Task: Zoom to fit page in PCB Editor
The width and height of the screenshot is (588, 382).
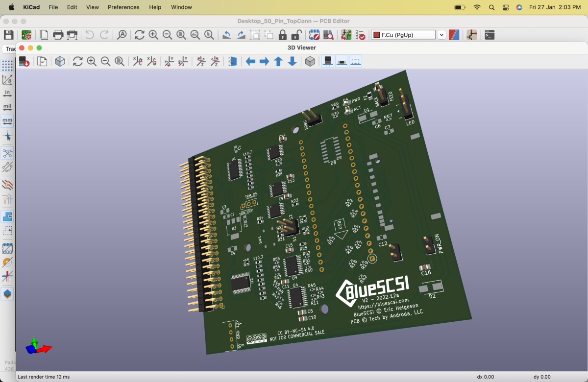Action: (x=181, y=35)
